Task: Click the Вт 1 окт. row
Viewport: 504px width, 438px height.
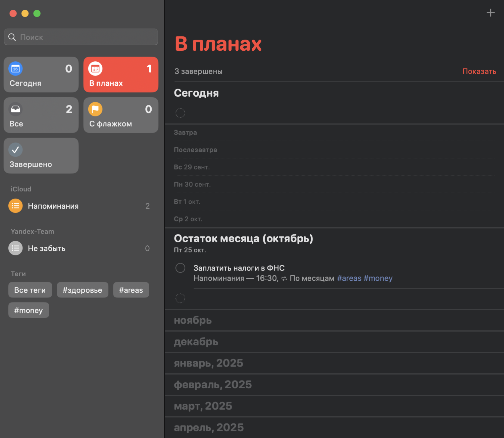Action: (x=334, y=202)
